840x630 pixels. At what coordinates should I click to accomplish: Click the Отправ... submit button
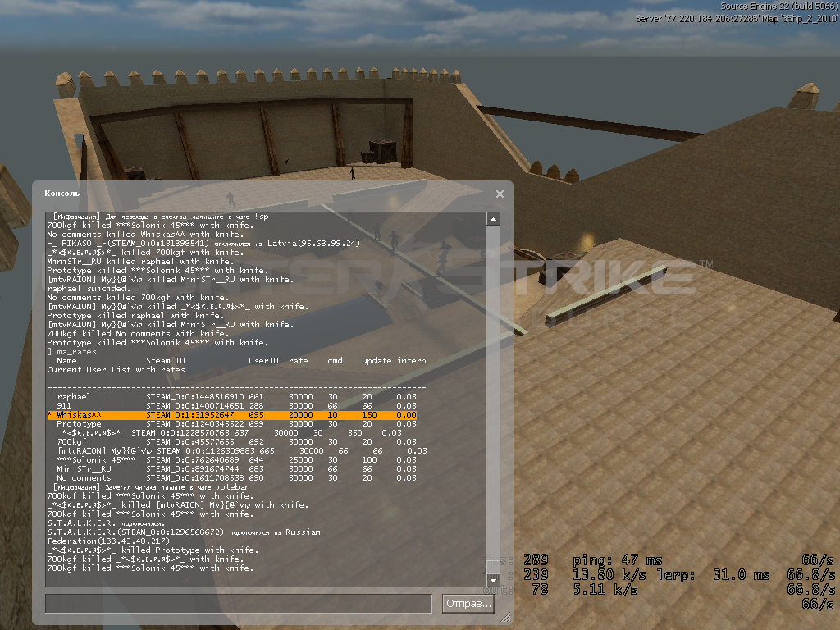tap(468, 603)
